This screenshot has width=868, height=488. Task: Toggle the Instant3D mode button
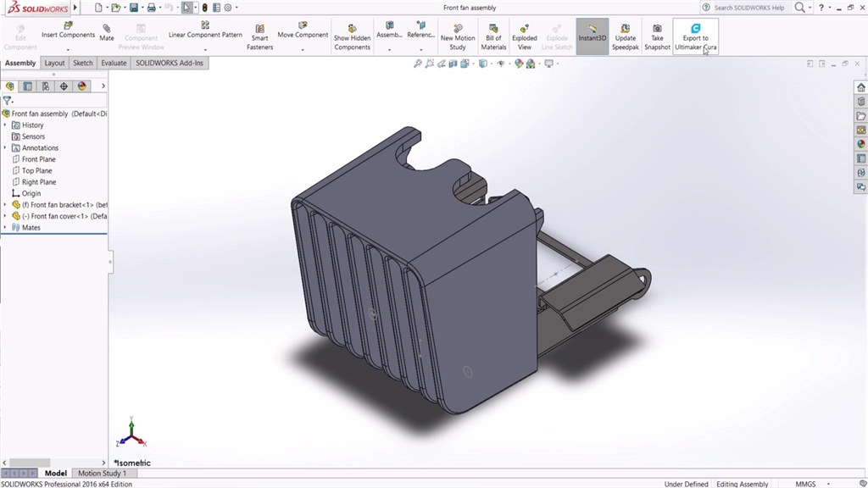tap(592, 37)
